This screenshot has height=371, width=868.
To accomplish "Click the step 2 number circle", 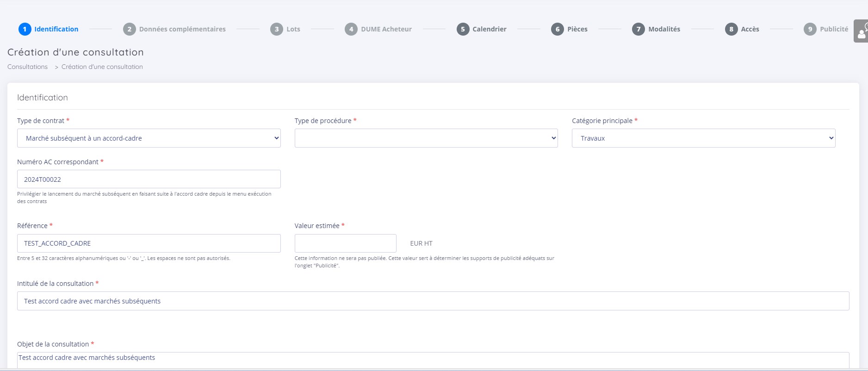I will [129, 29].
